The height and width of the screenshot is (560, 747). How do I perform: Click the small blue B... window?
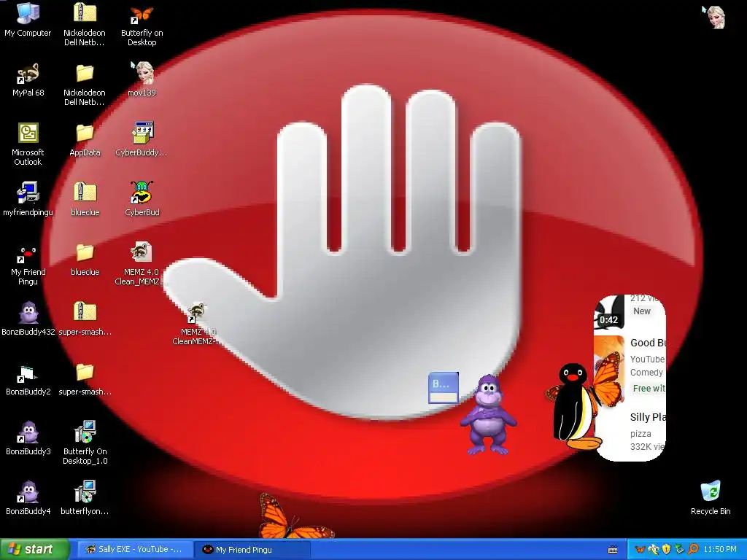coord(444,388)
